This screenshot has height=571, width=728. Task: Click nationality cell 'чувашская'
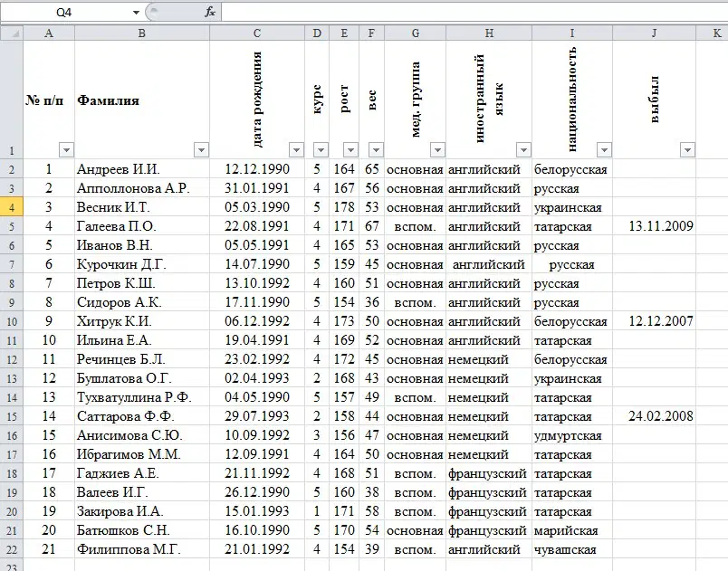(572, 549)
